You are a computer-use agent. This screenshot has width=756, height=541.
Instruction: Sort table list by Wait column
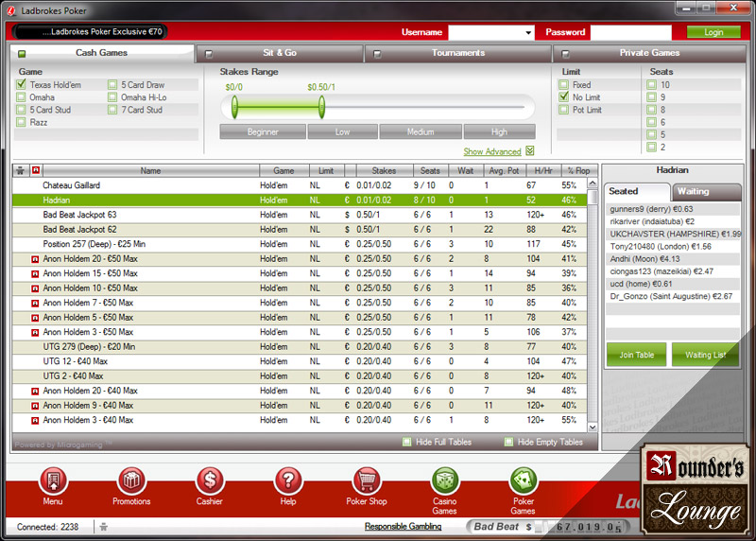tap(465, 170)
